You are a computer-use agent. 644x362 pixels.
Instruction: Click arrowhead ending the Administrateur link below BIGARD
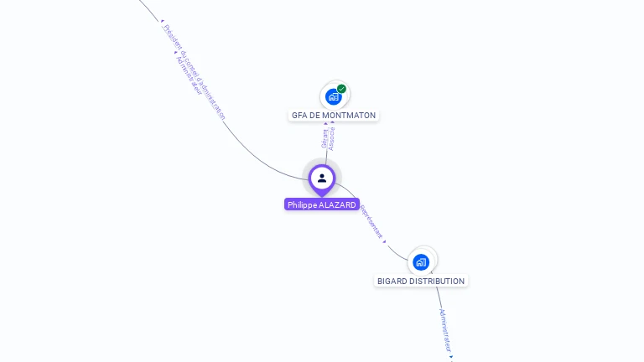pos(451,357)
